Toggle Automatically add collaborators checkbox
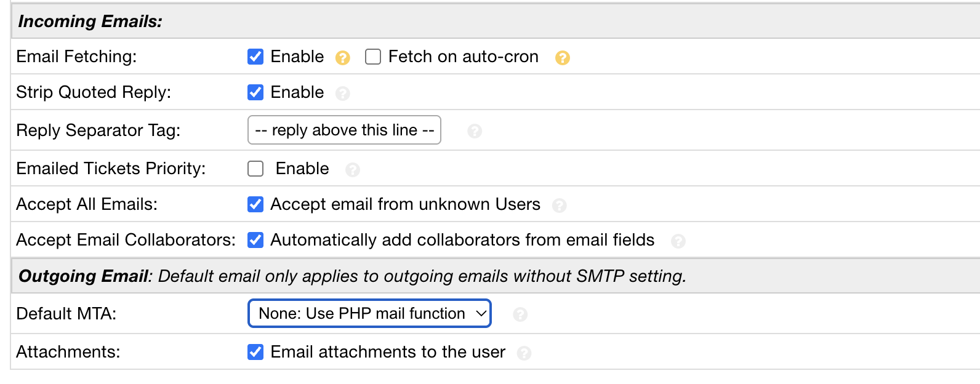 coord(255,240)
